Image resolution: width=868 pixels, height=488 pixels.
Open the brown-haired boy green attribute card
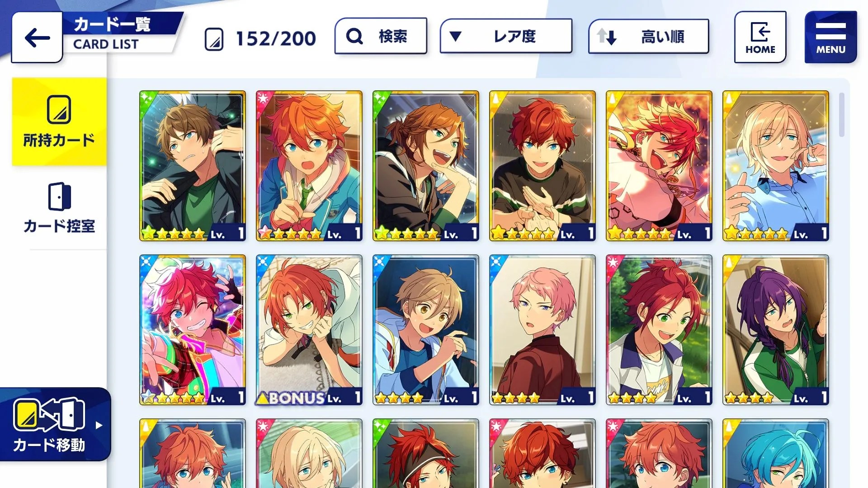193,166
